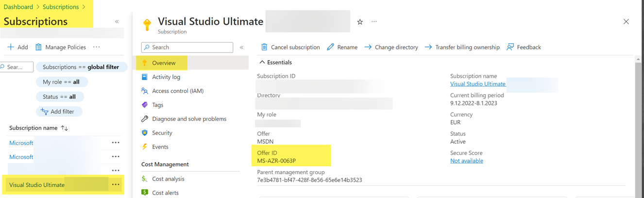Click the scrollbar up arrow on the right
Screen dimensions: 644x198
(x=638, y=59)
